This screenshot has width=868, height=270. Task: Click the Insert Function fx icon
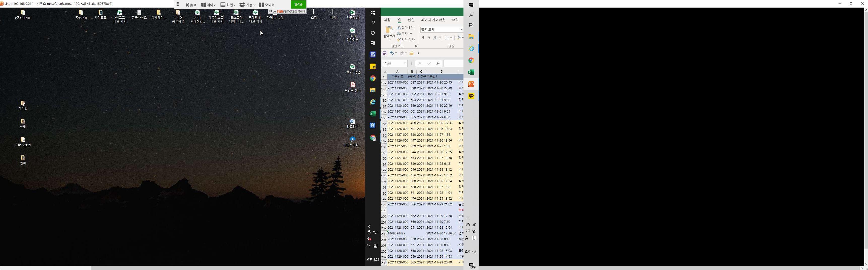[x=438, y=63]
